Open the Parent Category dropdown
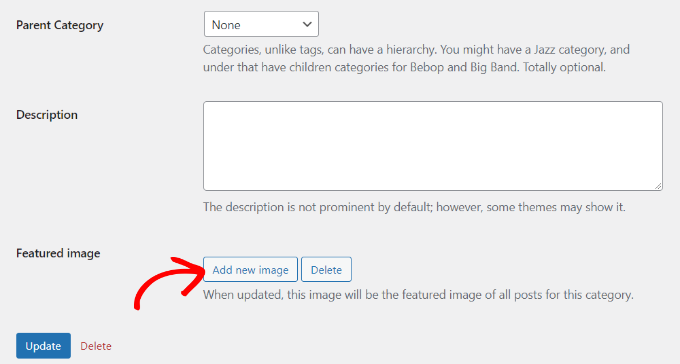Viewport: 680px width, 364px height. point(261,24)
